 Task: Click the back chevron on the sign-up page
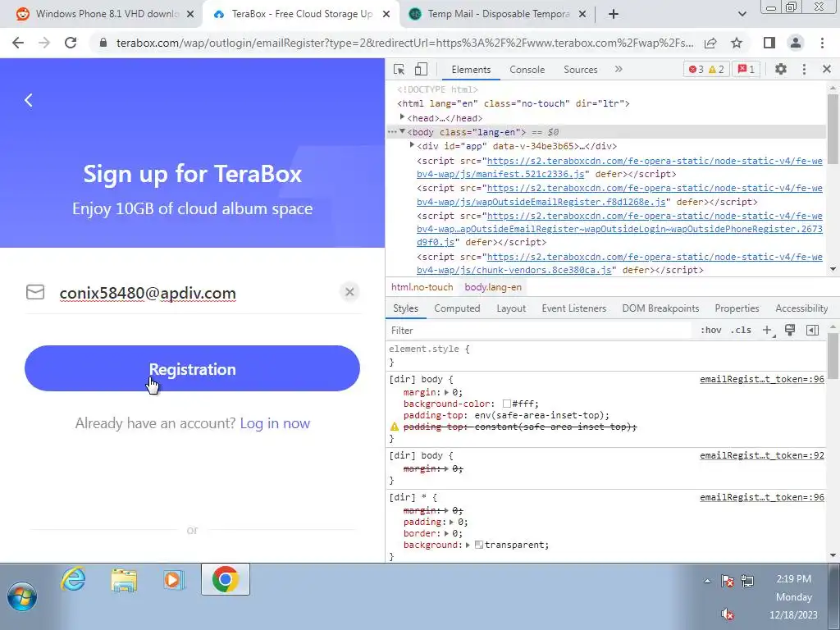click(x=29, y=100)
